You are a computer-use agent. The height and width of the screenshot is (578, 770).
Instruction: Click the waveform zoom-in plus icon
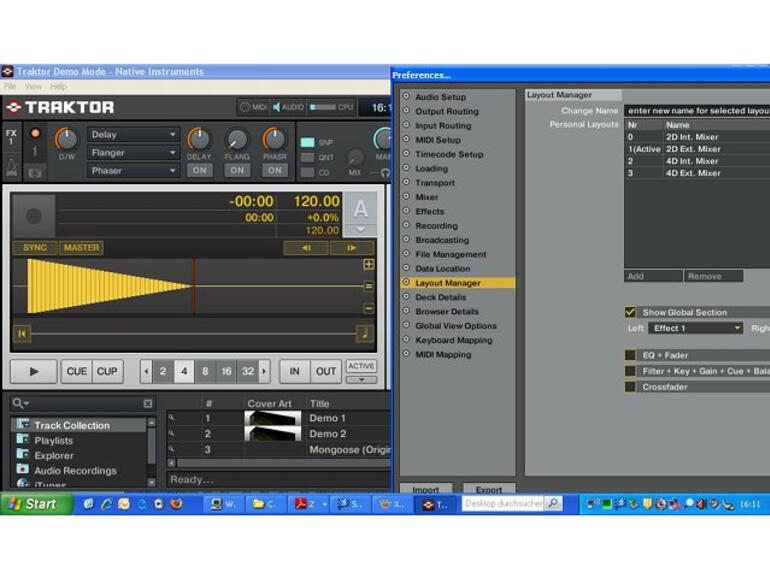click(369, 264)
